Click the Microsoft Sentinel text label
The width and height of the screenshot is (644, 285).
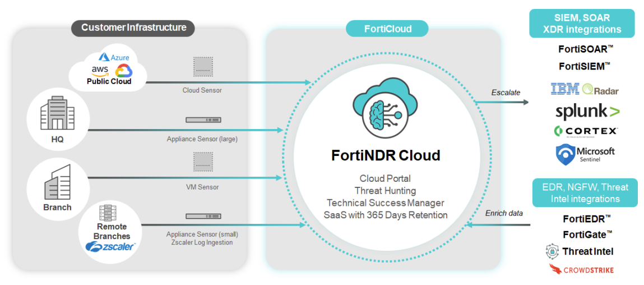tap(596, 154)
